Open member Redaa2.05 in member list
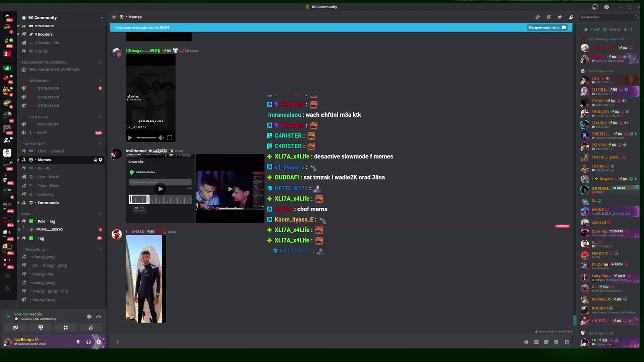The width and height of the screenshot is (644, 362). click(609, 299)
